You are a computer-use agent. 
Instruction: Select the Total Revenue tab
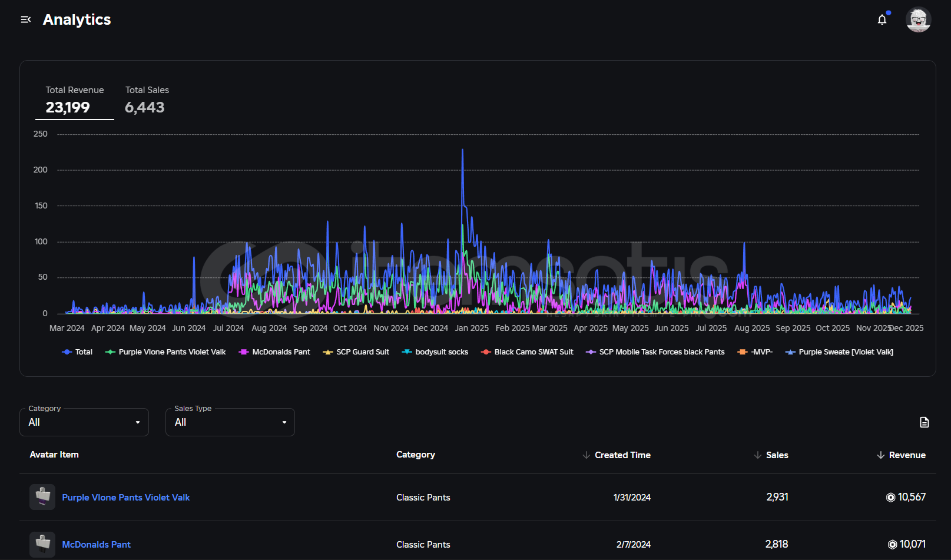tap(75, 100)
